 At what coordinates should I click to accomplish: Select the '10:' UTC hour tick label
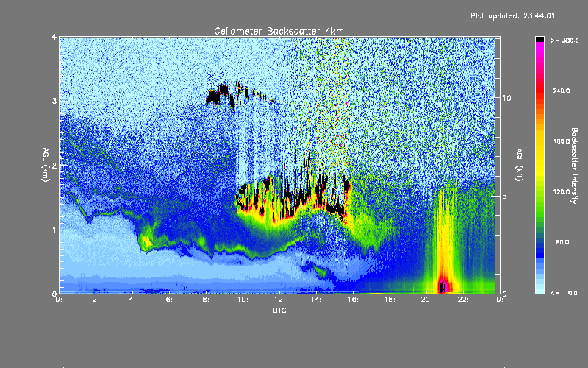243,300
